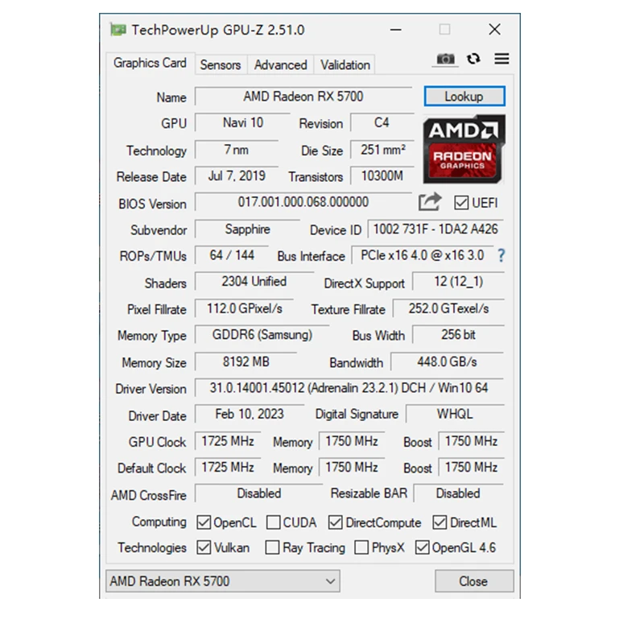Click the Device ID value field

click(436, 229)
